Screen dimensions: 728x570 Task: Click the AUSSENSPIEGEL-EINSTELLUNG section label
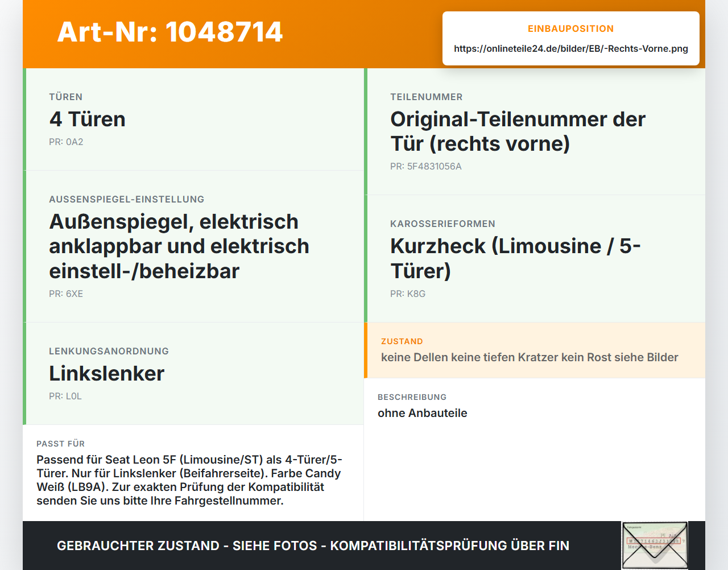pyautogui.click(x=127, y=200)
